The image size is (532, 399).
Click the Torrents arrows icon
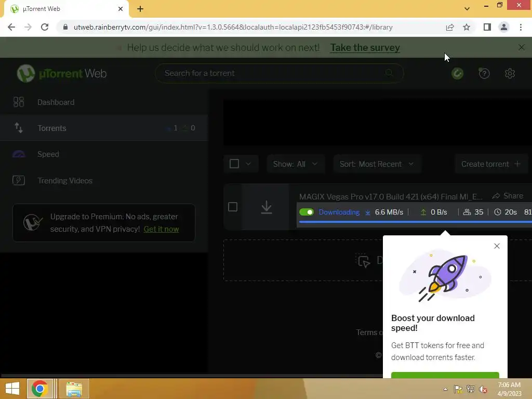[19, 128]
